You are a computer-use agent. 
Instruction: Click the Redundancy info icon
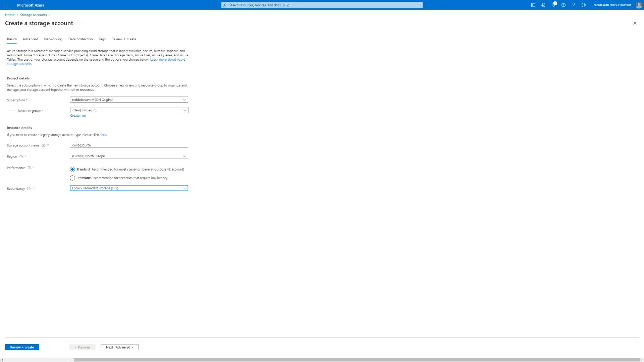click(29, 189)
